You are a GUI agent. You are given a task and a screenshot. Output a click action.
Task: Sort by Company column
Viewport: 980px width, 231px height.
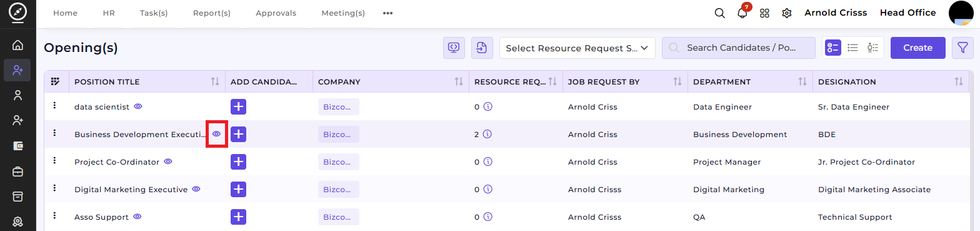[459, 81]
